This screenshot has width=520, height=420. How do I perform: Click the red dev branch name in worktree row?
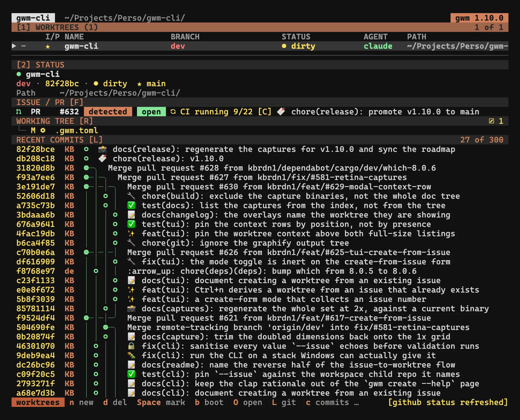(178, 46)
